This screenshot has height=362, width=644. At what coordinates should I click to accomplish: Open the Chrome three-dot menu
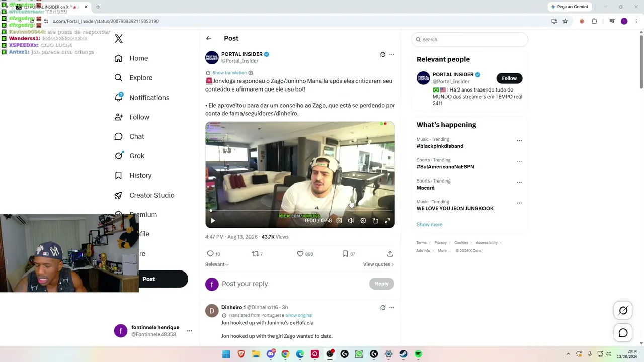pos(636,21)
